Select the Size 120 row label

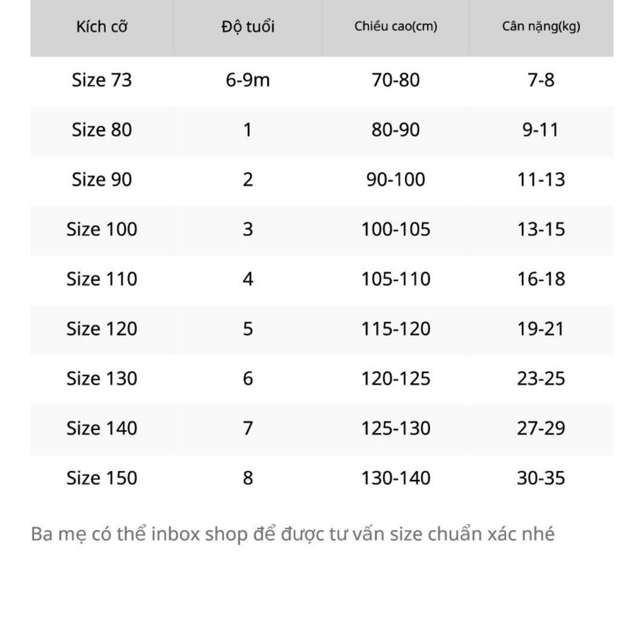pos(102,328)
